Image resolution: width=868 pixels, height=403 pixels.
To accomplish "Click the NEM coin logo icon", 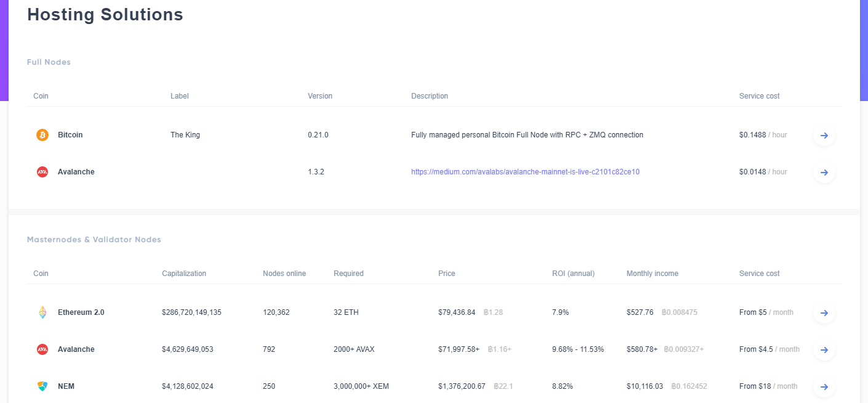I will pyautogui.click(x=42, y=386).
